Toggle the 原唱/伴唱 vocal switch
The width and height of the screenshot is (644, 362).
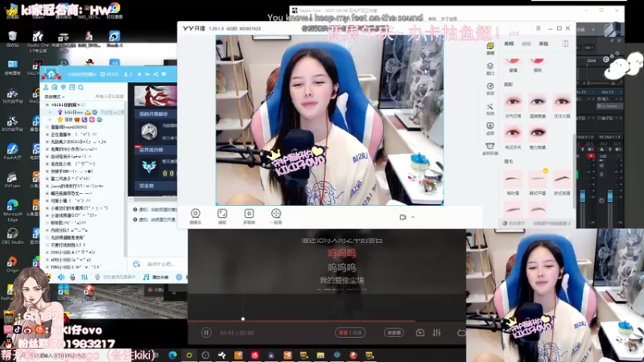pyautogui.click(x=350, y=332)
